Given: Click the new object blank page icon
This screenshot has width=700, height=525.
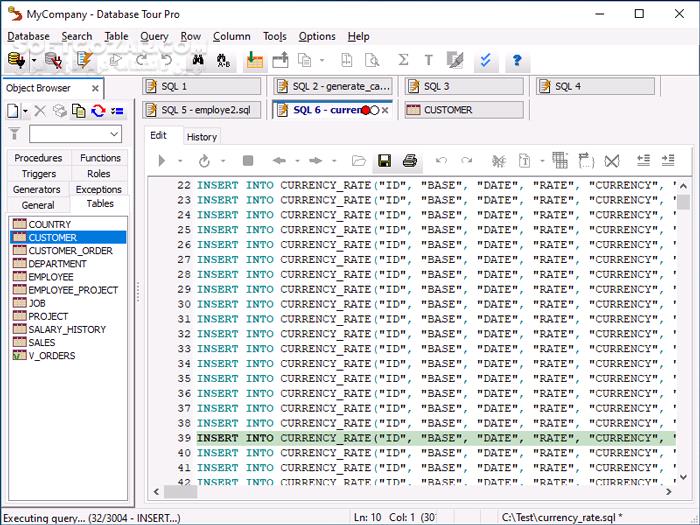Looking at the screenshot, I should [x=13, y=111].
